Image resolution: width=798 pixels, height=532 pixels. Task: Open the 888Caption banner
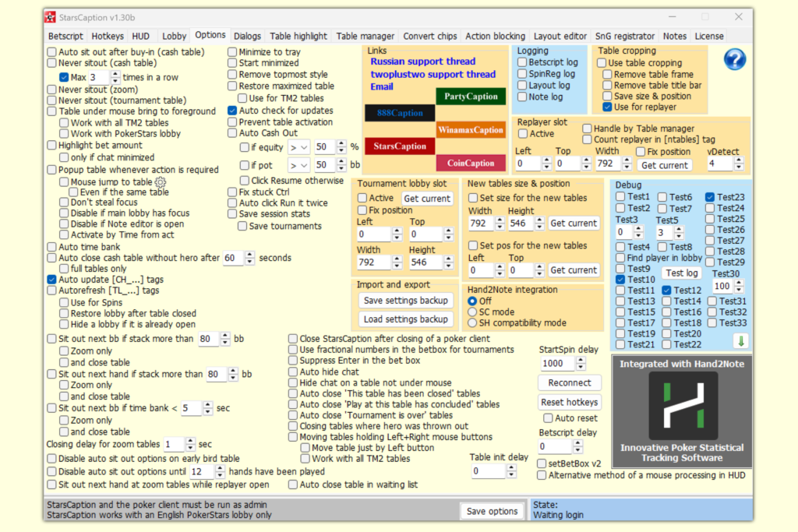[400, 113]
